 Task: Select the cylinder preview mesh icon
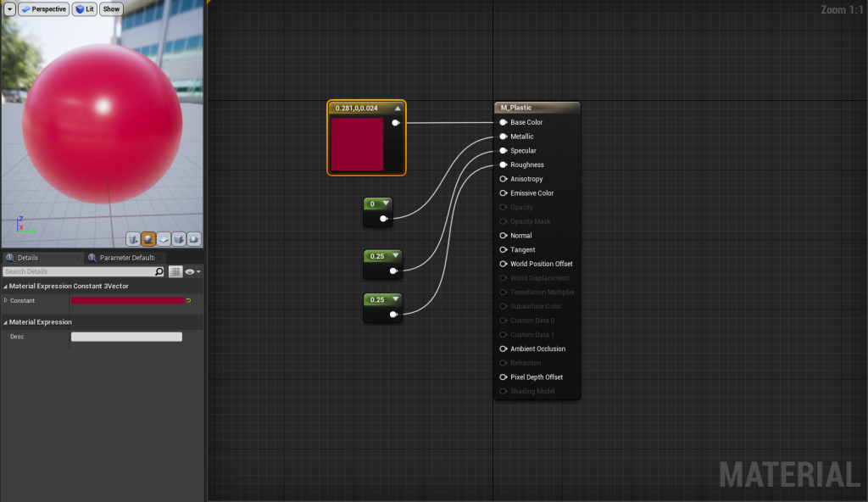(x=133, y=239)
